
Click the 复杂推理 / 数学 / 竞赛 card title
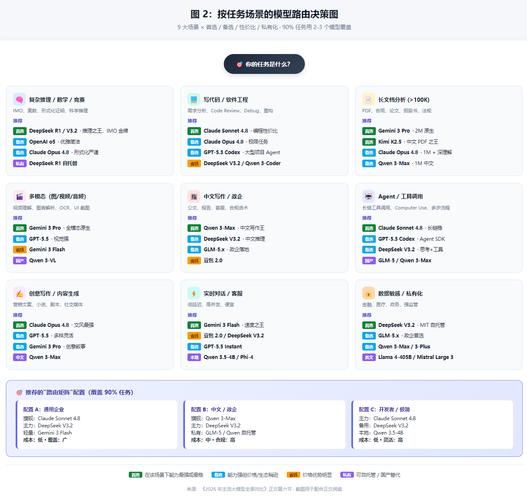click(x=57, y=100)
